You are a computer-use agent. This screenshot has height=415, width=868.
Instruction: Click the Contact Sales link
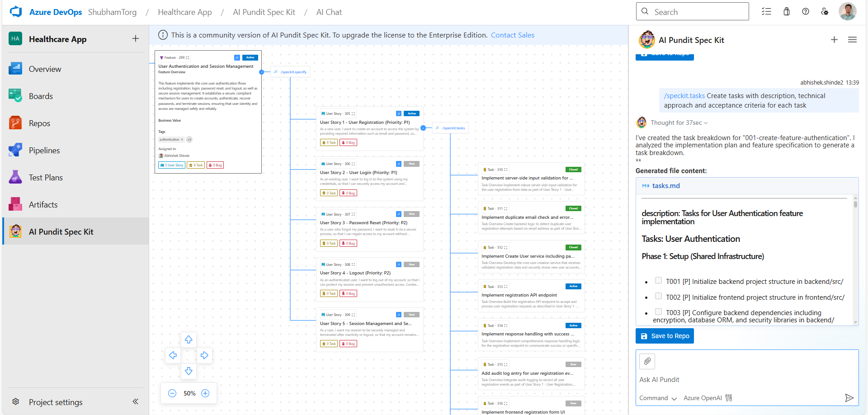coord(512,35)
